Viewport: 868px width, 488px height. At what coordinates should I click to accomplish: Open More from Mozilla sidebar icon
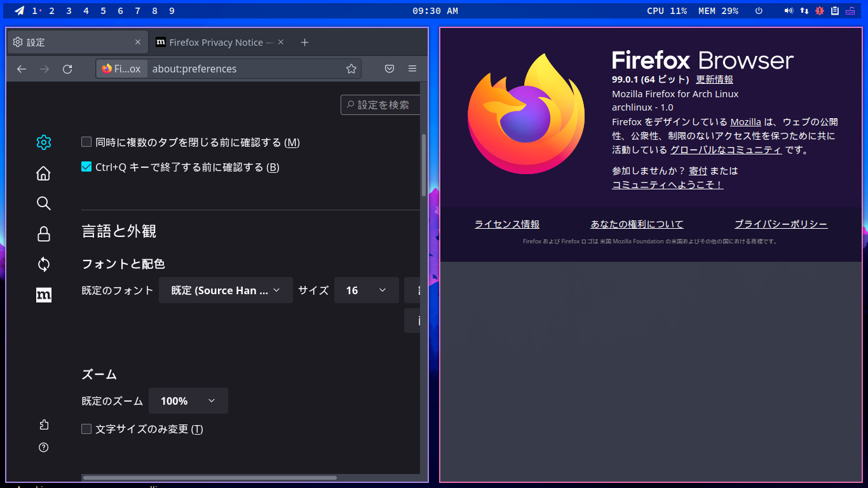point(43,295)
